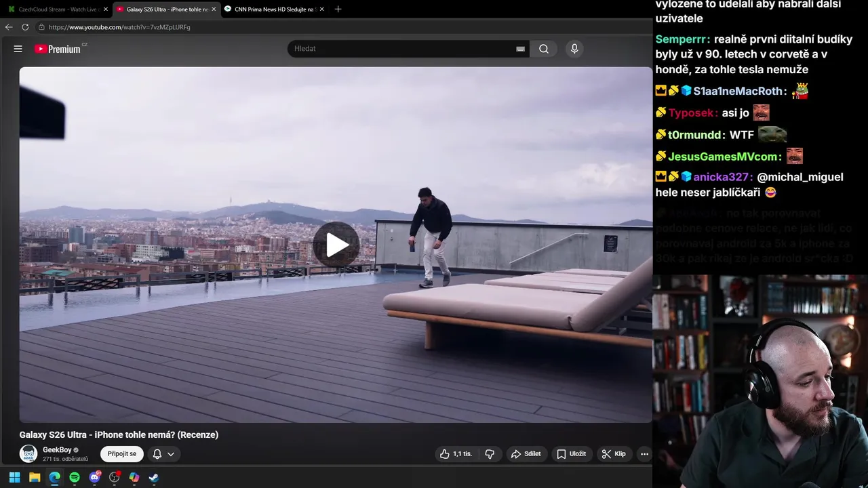The width and height of the screenshot is (868, 488).
Task: Click the video player frame
Action: (x=336, y=245)
